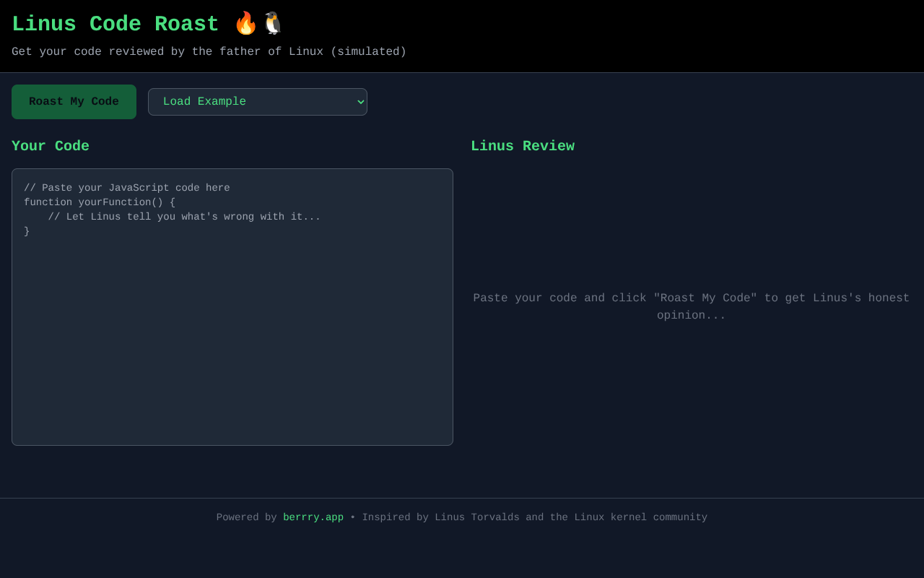Image resolution: width=924 pixels, height=578 pixels.
Task: Click the Linus Code Roast title
Action: point(115,23)
